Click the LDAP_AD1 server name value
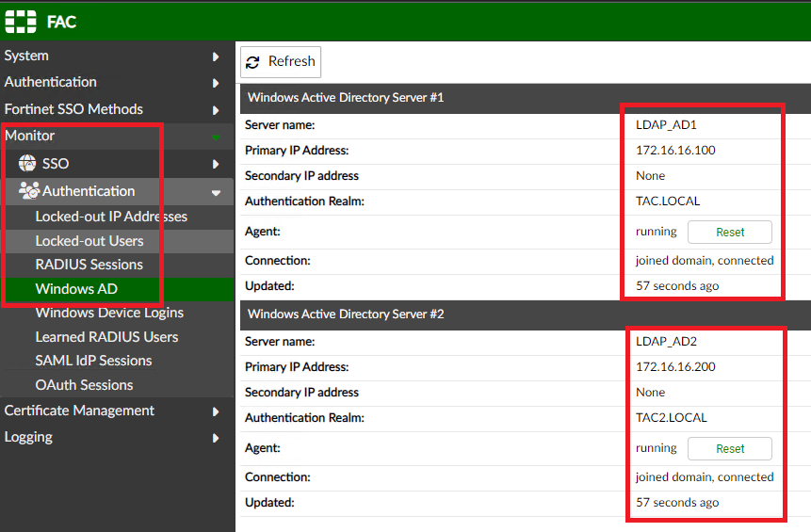This screenshot has height=532, width=811. pyautogui.click(x=666, y=125)
